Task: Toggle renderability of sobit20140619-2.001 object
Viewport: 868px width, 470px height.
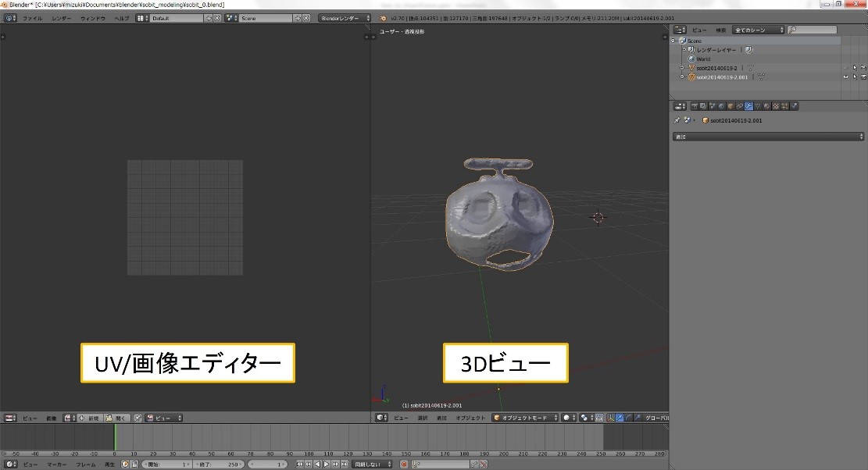Action: pyautogui.click(x=863, y=77)
